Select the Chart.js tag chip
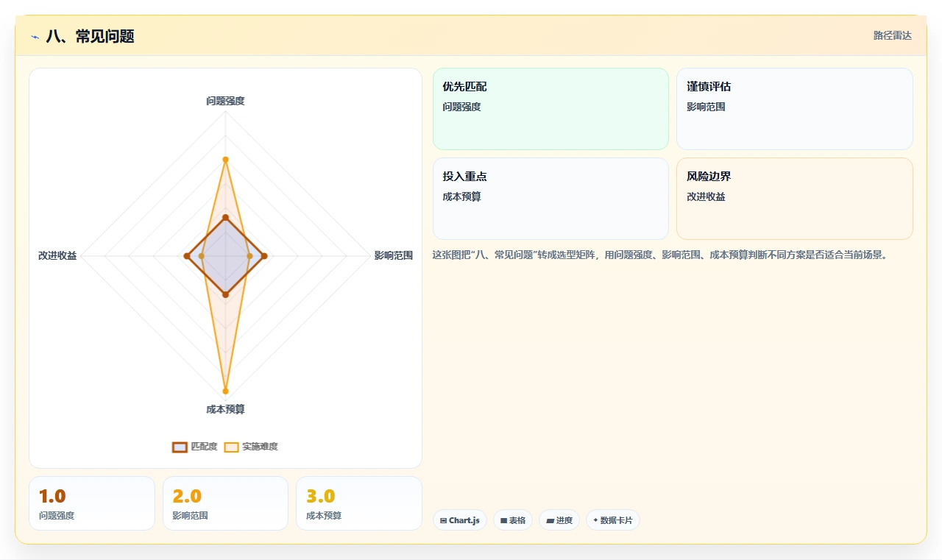Viewport: 942px width, 560px height. click(459, 520)
